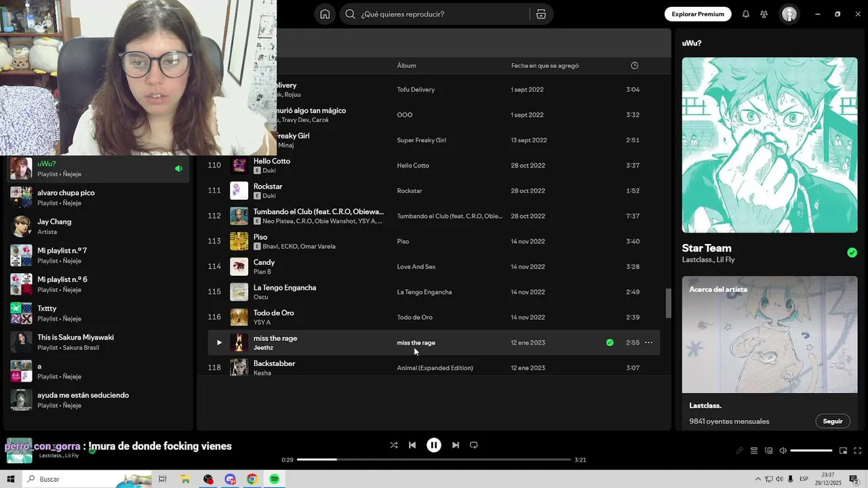Toggle the saved checkmark on 'miss the rage'
Image resolution: width=868 pixels, height=488 pixels.
tap(610, 343)
